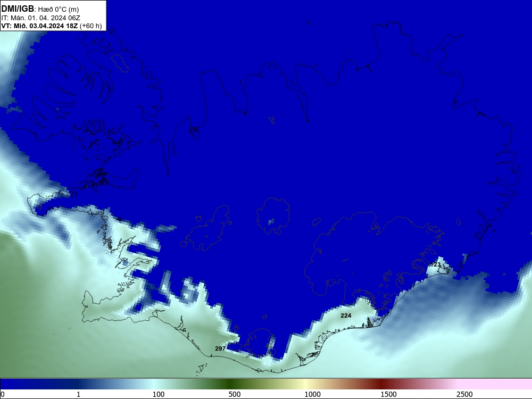Click the 297 value on the map

220,348
